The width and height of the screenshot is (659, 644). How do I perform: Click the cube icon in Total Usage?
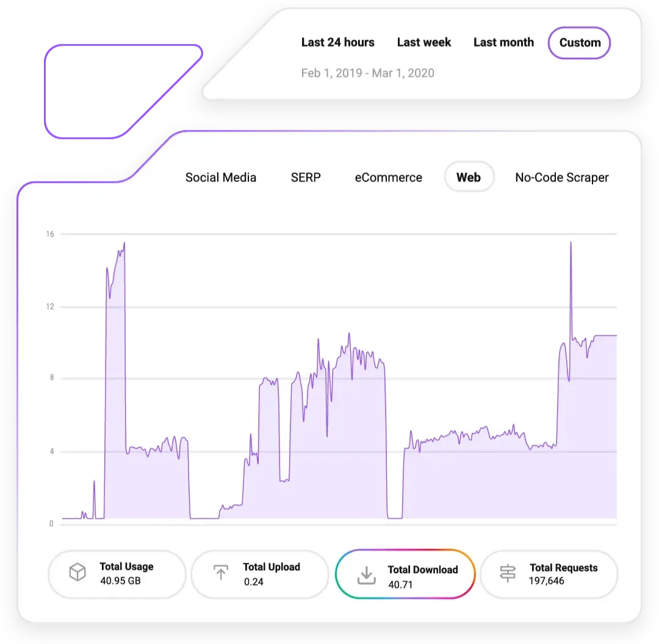coord(77,573)
